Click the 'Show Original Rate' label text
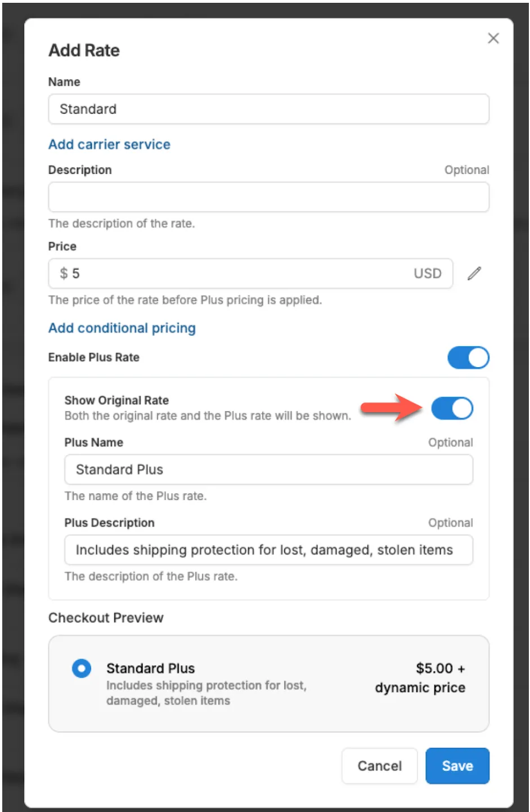Viewport: 530px width, 812px height. coord(116,400)
